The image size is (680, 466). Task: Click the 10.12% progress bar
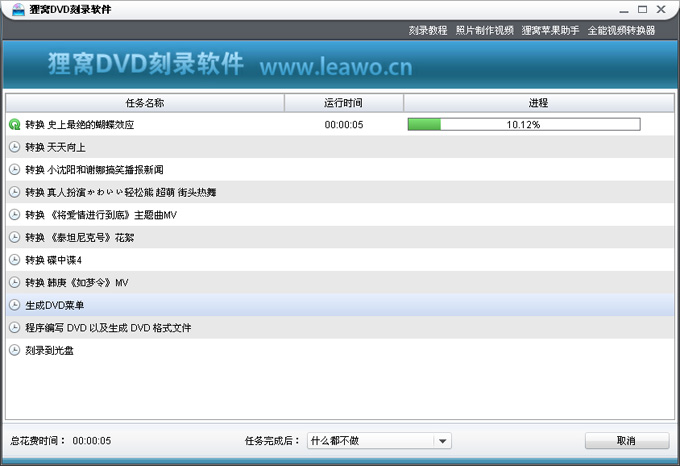pos(524,124)
